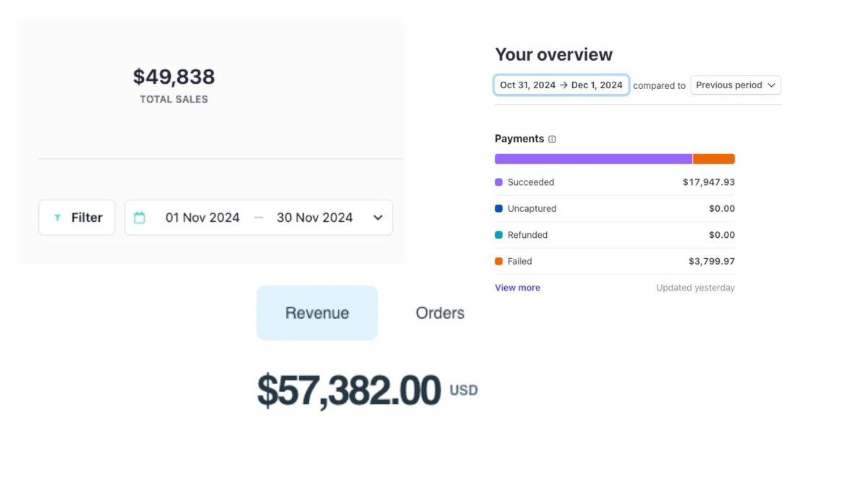
Task: Click the Updated yesterday status text
Action: pos(695,288)
